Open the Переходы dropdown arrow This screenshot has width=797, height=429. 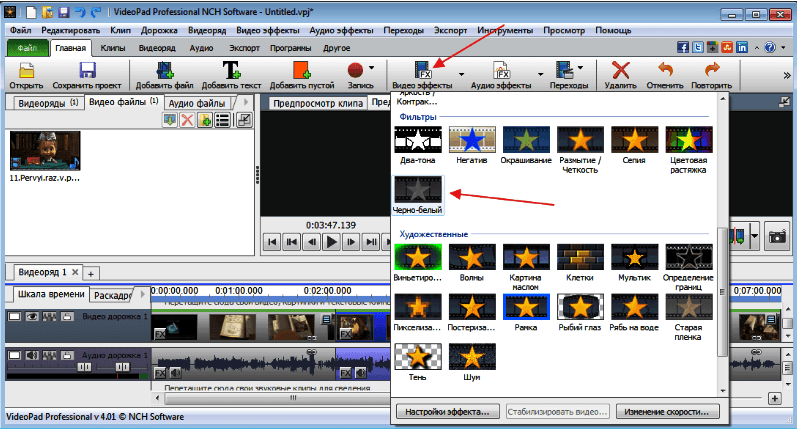[x=580, y=67]
